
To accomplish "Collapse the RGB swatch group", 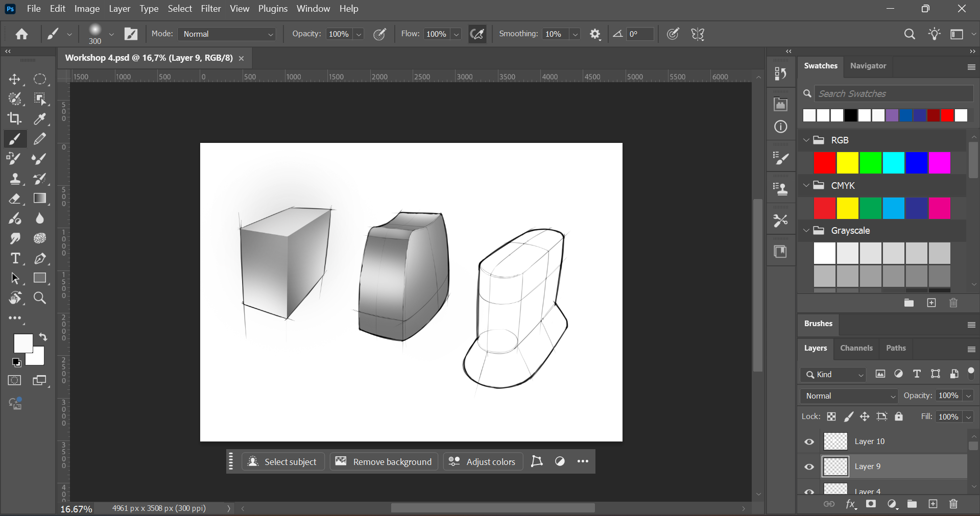I will point(806,140).
